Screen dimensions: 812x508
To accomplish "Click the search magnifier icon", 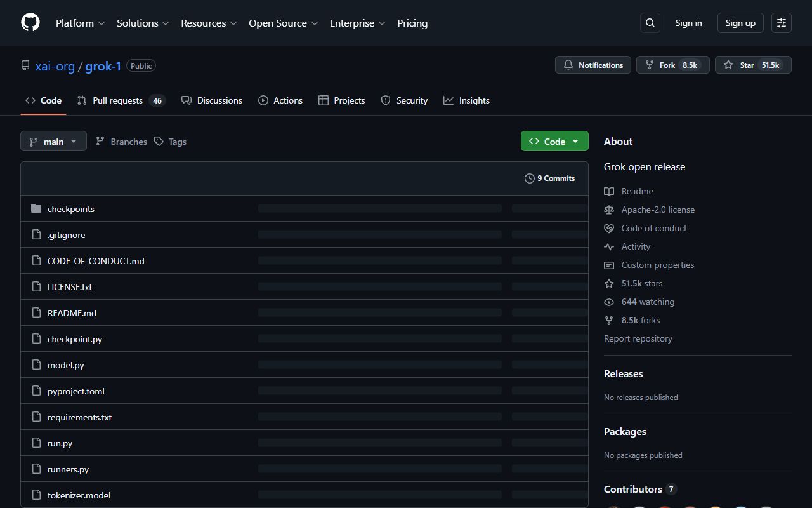I will point(650,23).
